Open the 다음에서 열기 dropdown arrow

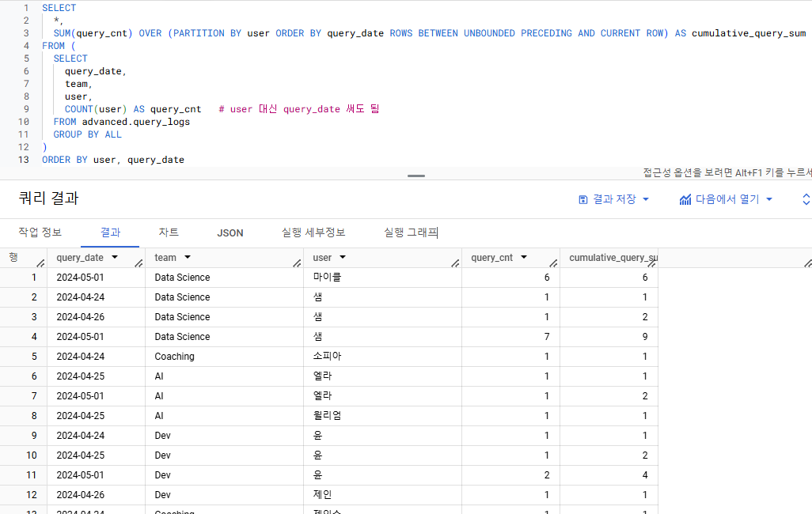(x=769, y=199)
